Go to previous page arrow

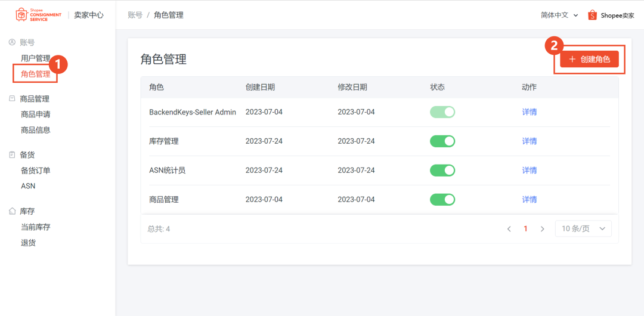[509, 229]
